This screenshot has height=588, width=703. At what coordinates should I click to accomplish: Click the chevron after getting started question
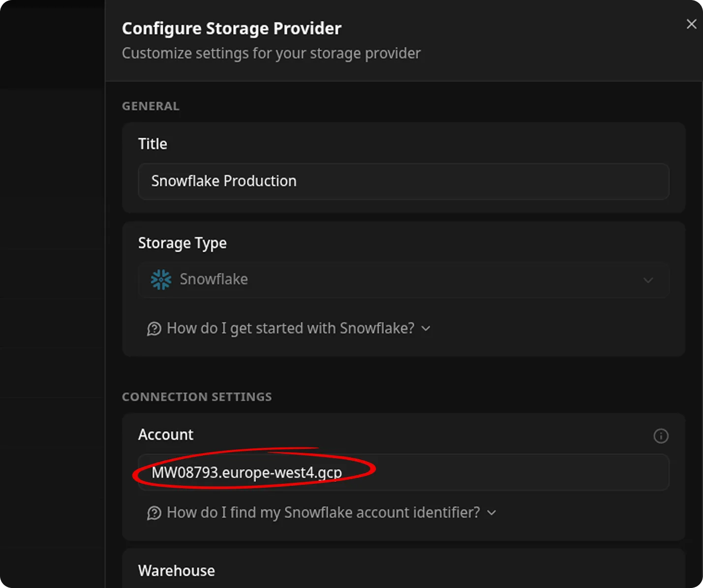(x=426, y=328)
